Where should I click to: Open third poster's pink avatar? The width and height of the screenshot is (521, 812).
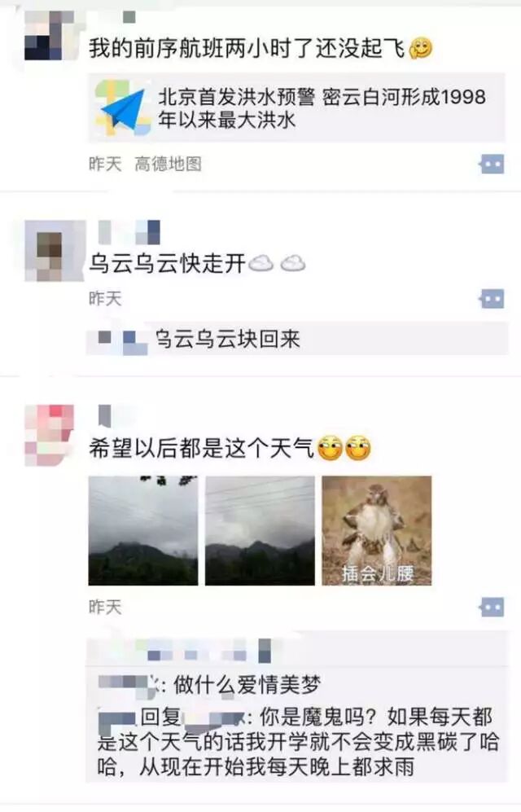(49, 436)
